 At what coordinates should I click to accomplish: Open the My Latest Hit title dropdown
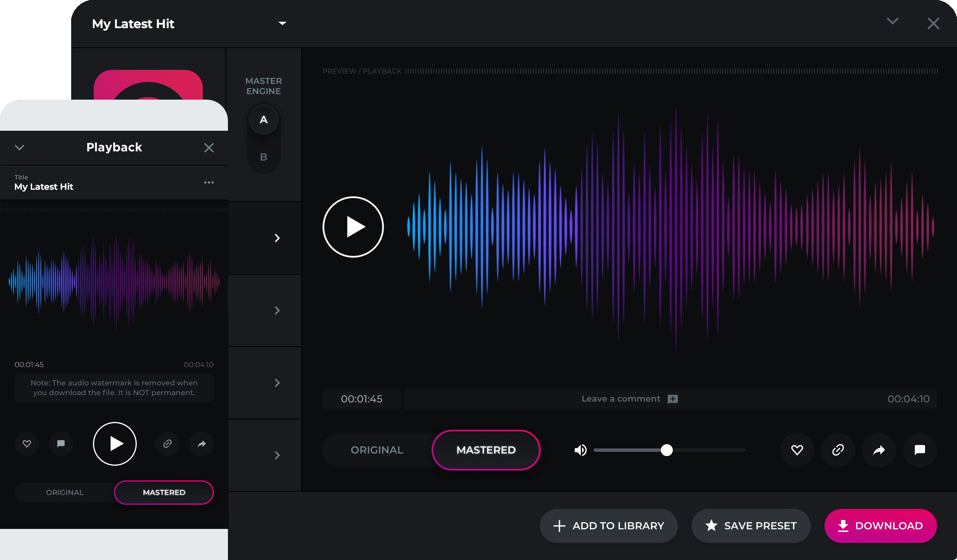click(x=282, y=23)
